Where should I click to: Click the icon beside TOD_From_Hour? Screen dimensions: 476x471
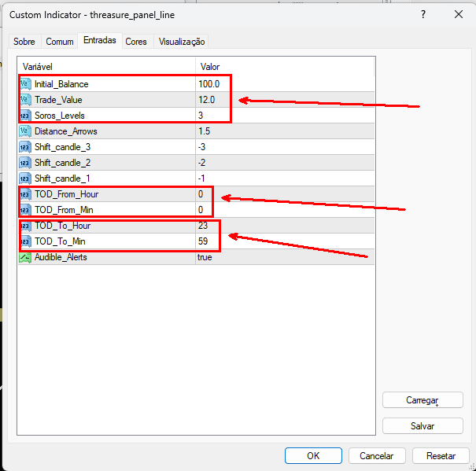[26, 194]
